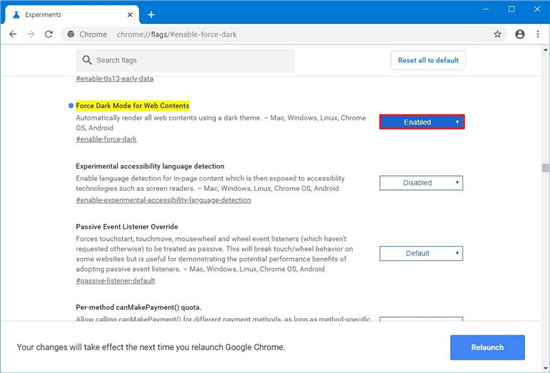
Task: Click the Relaunch button
Action: [x=487, y=347]
